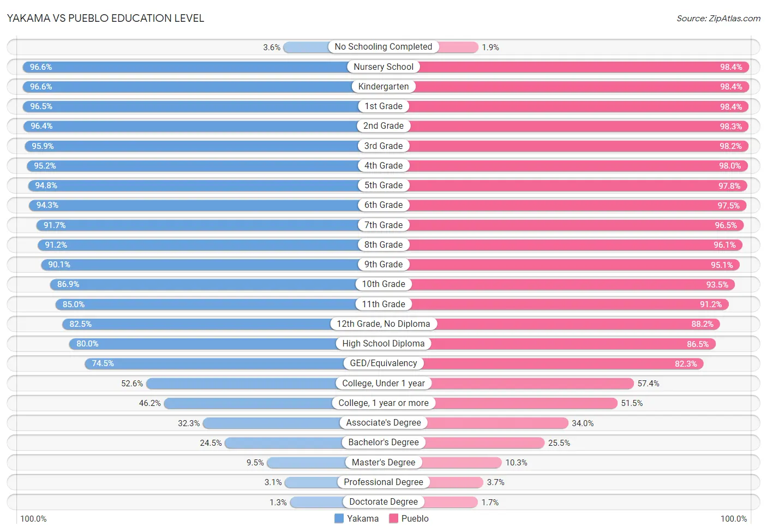
Task: Select the Doctorate Degree label
Action: 383,501
